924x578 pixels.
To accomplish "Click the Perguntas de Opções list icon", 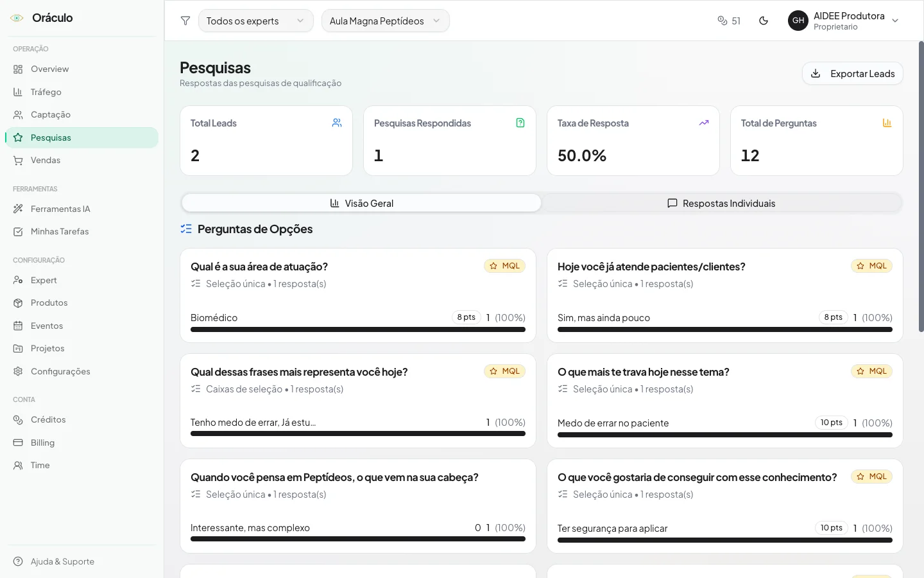I will (x=186, y=229).
